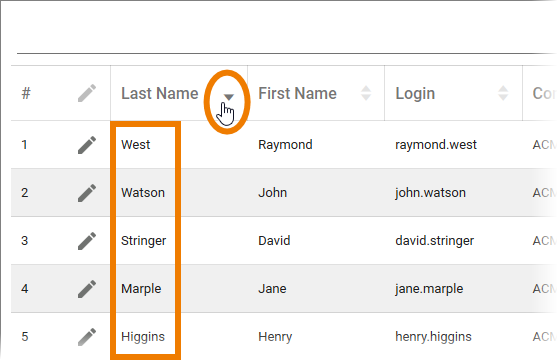Edit the Stringer user via pencil icon
Image resolution: width=558 pixels, height=360 pixels.
(87, 241)
